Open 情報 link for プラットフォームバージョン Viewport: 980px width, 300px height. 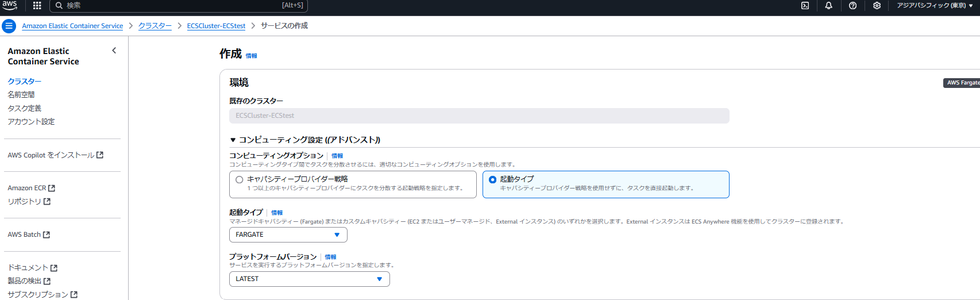(x=331, y=257)
